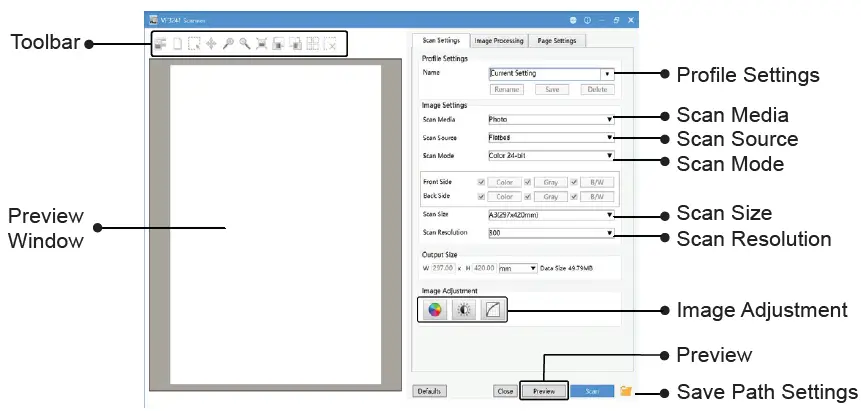
Task: Click the Back Side Color button
Action: pos(505,196)
